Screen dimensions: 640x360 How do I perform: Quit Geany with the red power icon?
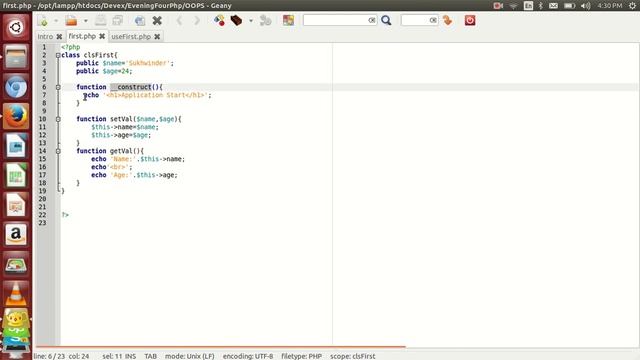point(470,20)
